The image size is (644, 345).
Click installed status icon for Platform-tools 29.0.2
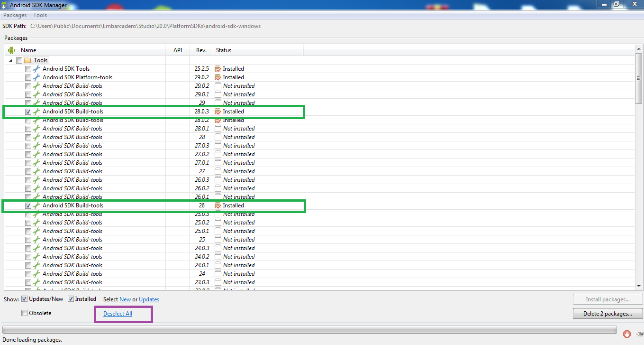pos(218,77)
